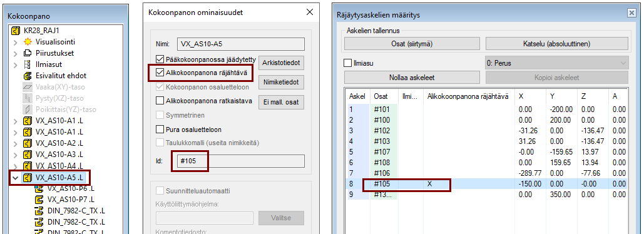This screenshot has width=644, height=234.
Task: Click the Taulukkomalli (useita nimikkeitä) checkbox
Action: tap(160, 143)
